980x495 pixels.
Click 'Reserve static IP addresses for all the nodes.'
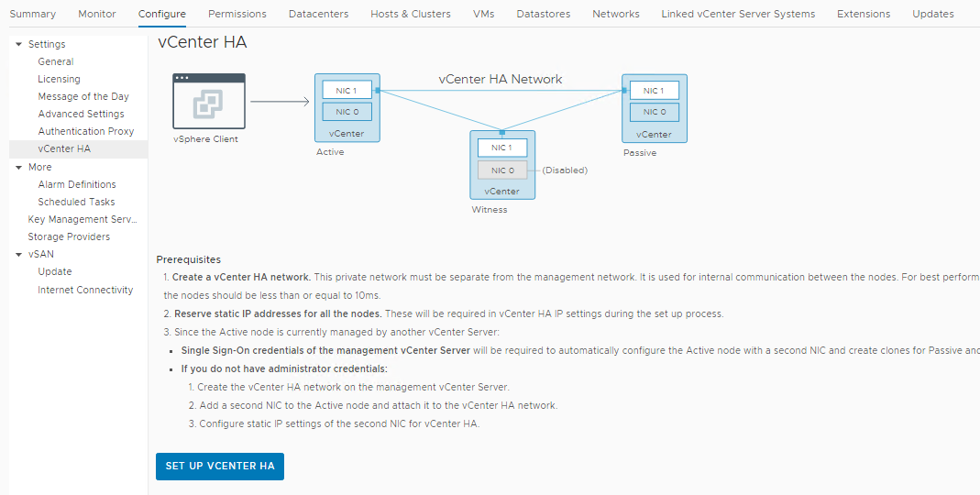pyautogui.click(x=278, y=313)
